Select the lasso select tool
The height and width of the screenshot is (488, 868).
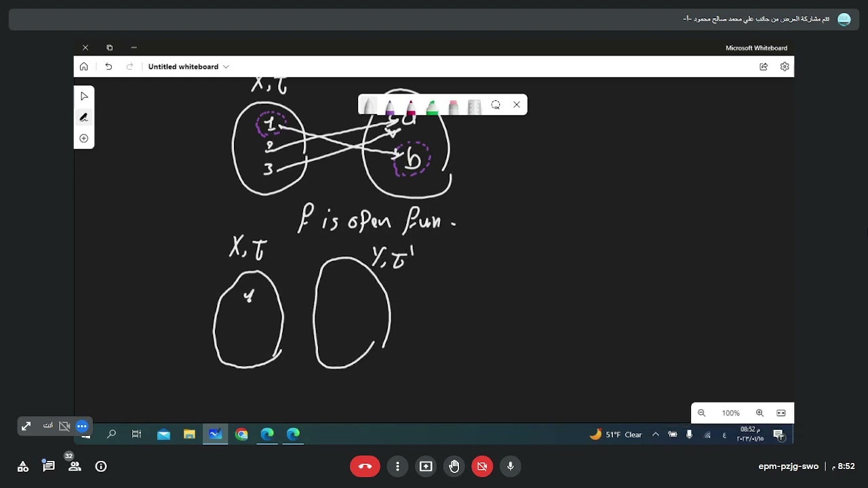coord(496,105)
